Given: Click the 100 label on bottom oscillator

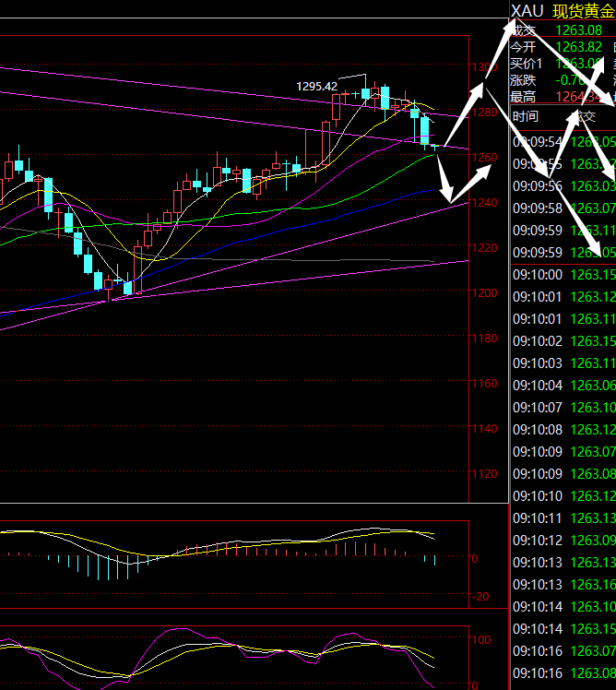Looking at the screenshot, I should (x=481, y=638).
